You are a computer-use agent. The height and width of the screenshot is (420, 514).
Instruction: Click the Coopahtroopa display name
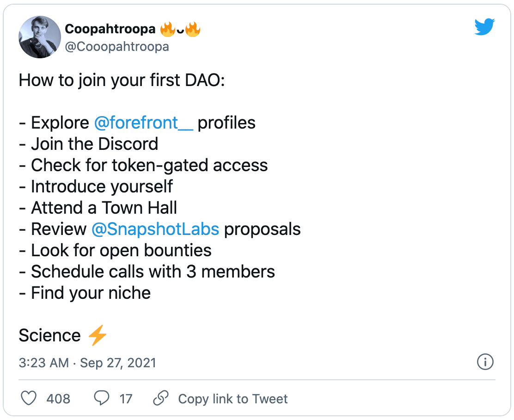(110, 29)
